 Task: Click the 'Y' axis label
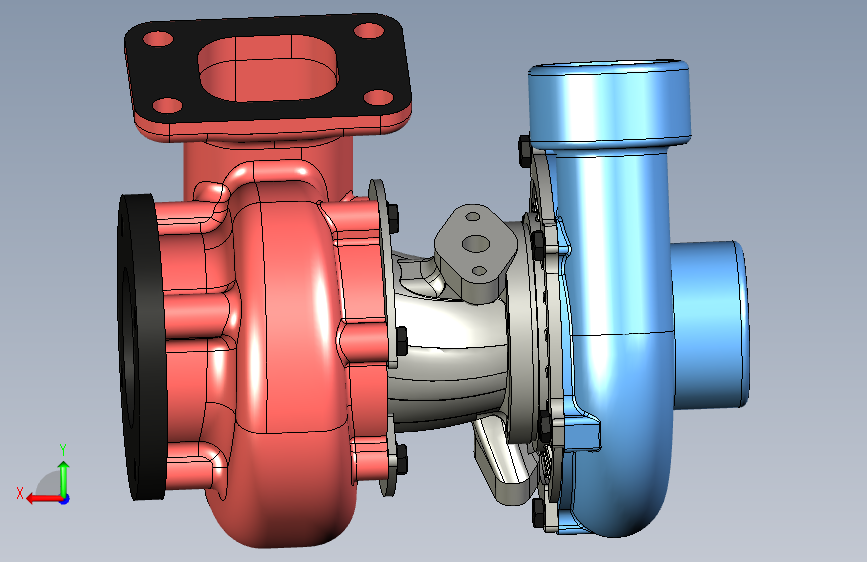click(63, 450)
